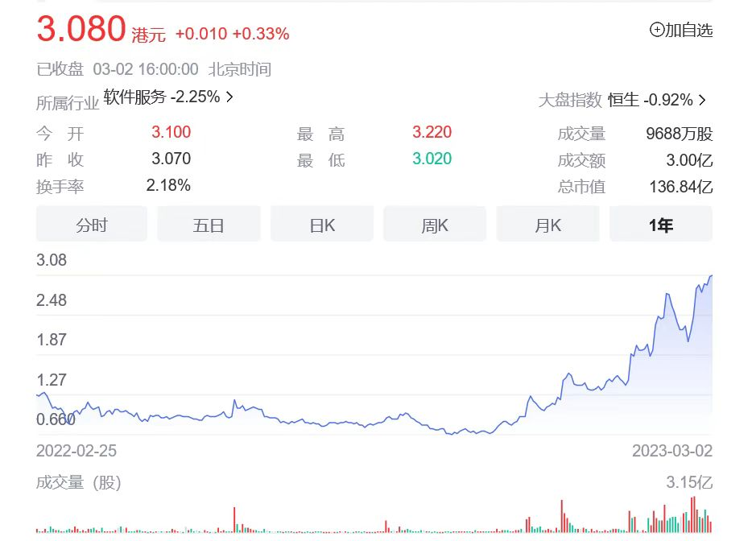The width and height of the screenshot is (756, 541).
Task: Click the 3.080 current price figure
Action: (x=81, y=28)
